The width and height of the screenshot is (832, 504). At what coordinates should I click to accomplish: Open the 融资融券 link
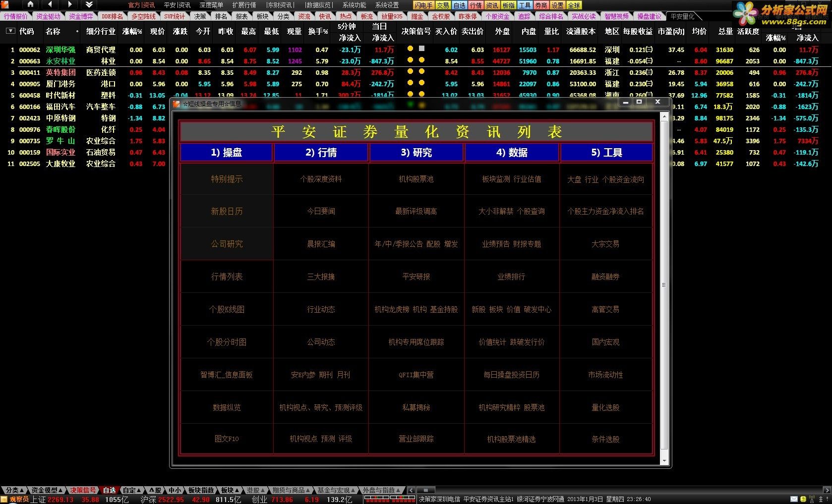(605, 277)
